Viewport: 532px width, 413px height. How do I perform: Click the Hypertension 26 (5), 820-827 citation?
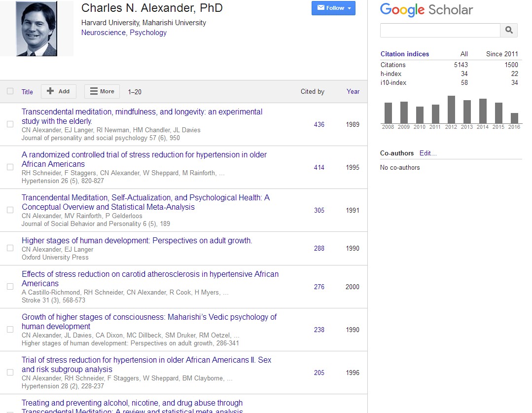click(63, 181)
